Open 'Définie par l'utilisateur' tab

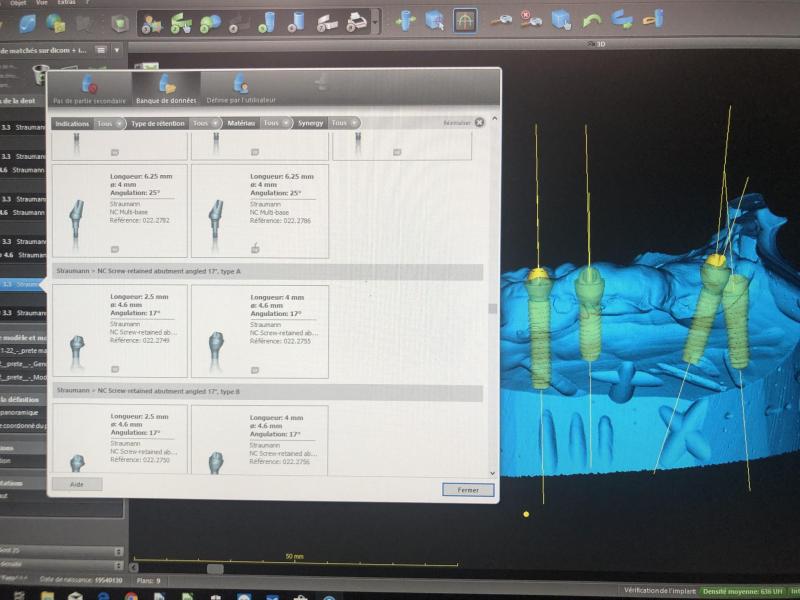coord(241,89)
